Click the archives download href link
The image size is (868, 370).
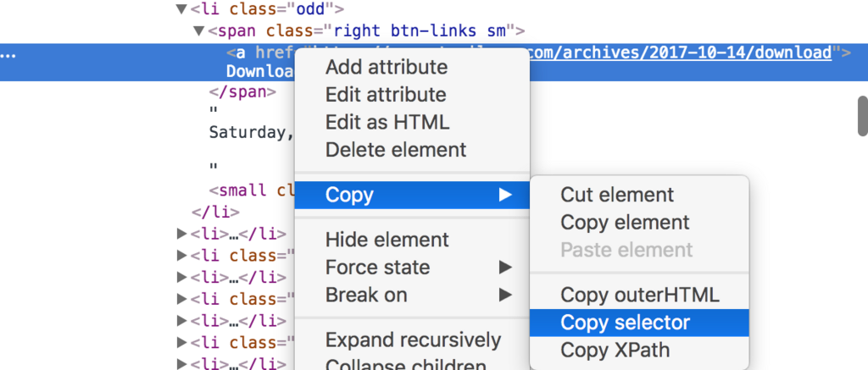coord(681,52)
